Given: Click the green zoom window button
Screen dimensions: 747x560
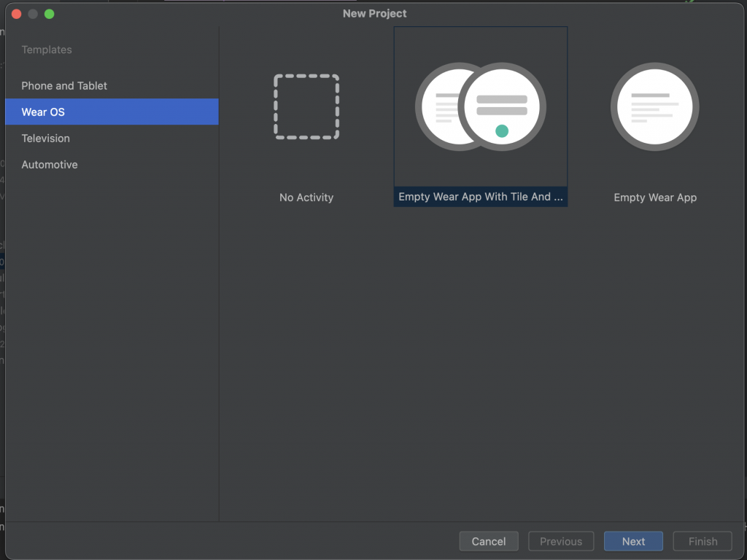Looking at the screenshot, I should click(49, 14).
